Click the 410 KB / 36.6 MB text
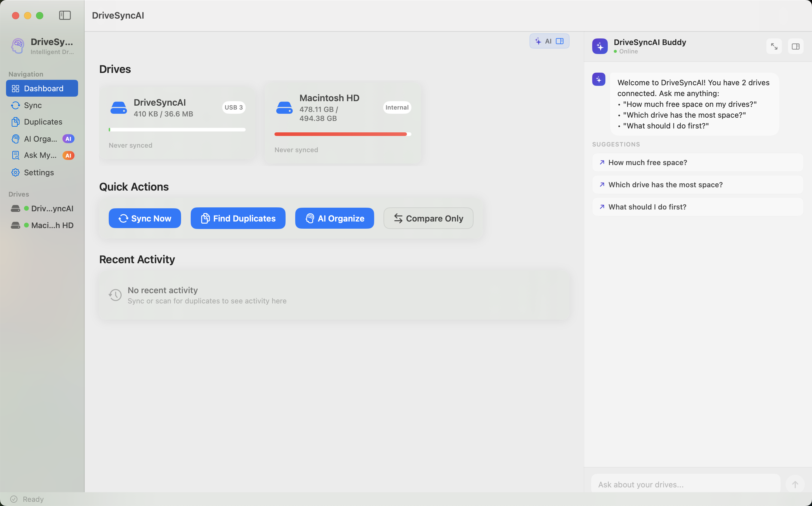The image size is (812, 506). (x=163, y=114)
